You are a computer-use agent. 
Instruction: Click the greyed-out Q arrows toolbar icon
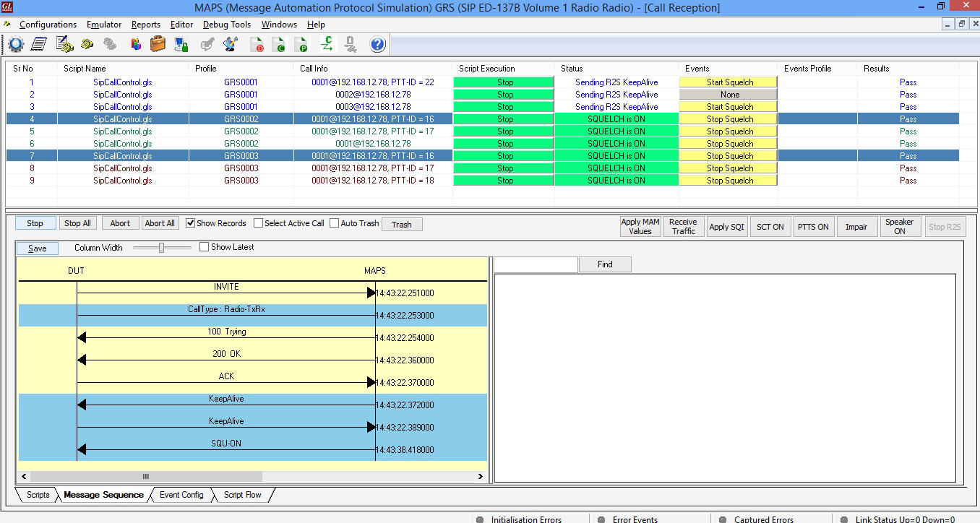pyautogui.click(x=351, y=45)
